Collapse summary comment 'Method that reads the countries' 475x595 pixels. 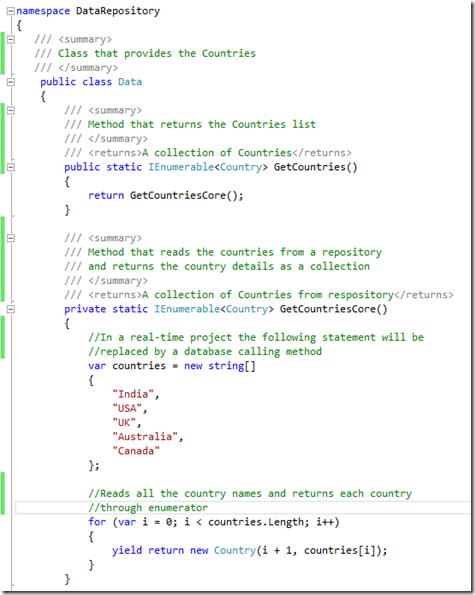coord(11,238)
